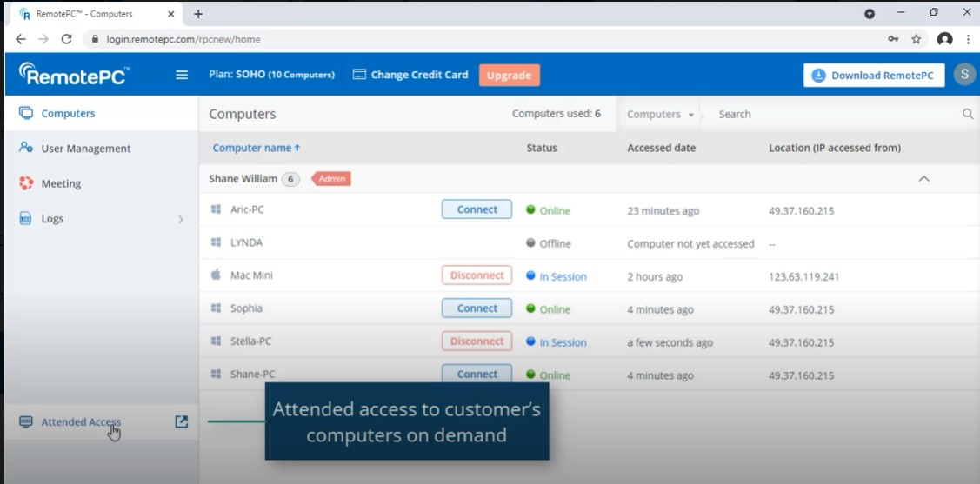Click the Computers icon in the sidebar
The height and width of the screenshot is (484, 980).
25,113
